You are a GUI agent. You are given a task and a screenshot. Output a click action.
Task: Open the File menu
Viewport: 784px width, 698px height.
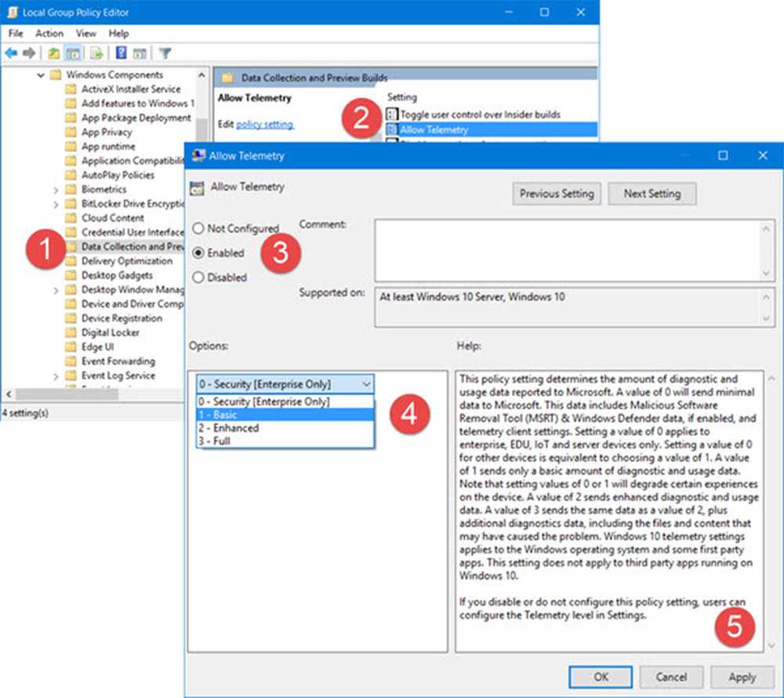point(16,34)
